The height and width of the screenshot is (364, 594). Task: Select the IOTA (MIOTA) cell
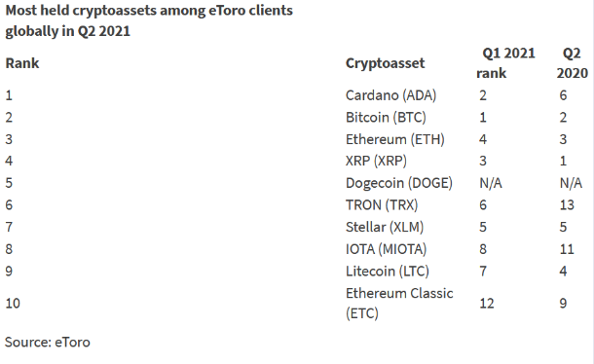point(386,249)
